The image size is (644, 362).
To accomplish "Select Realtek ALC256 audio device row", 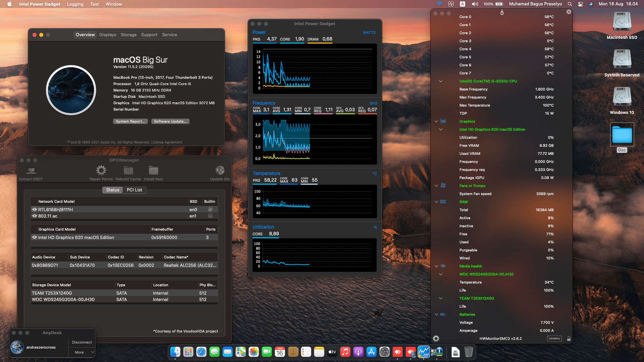I will [124, 265].
